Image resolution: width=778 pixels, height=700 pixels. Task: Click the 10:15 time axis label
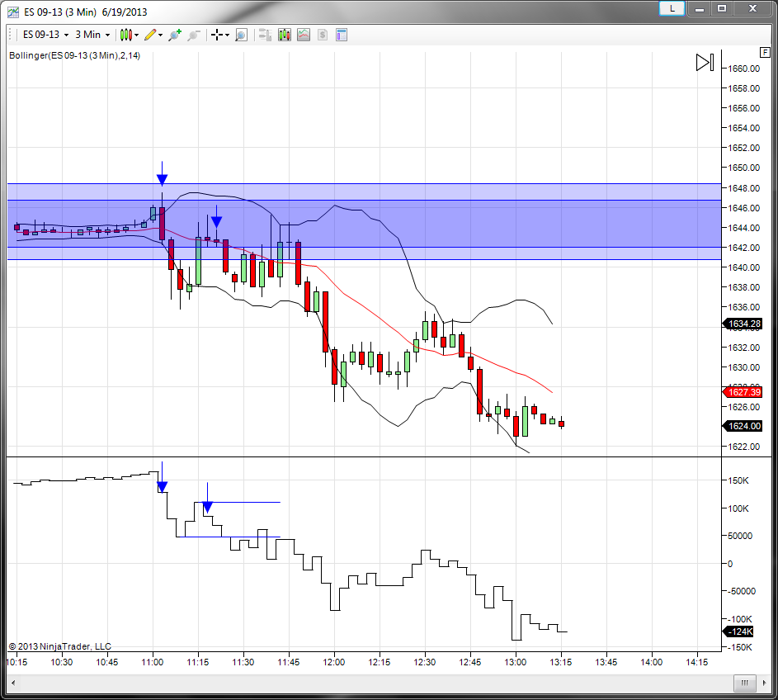coord(17,662)
